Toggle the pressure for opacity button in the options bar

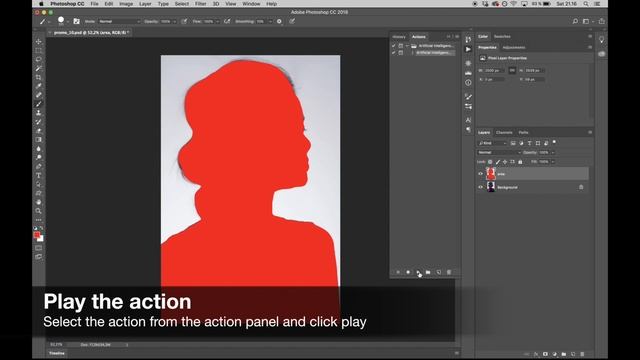(x=184, y=21)
